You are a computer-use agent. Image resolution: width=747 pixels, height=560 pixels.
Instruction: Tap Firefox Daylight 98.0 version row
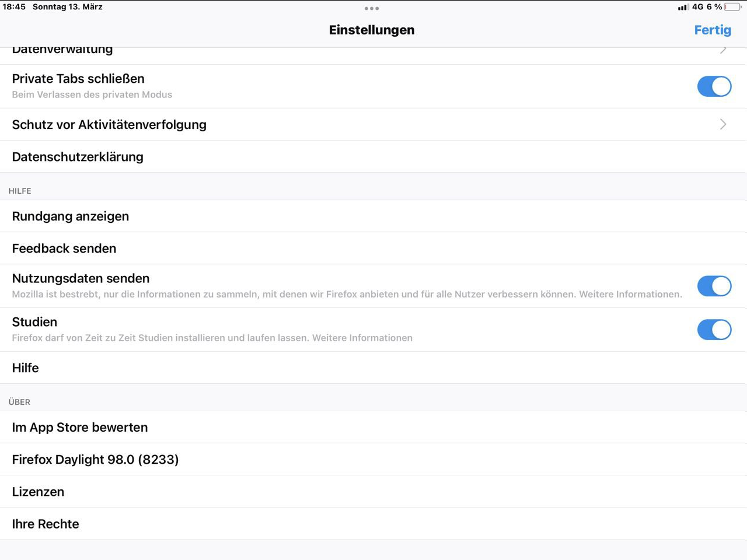click(x=95, y=459)
